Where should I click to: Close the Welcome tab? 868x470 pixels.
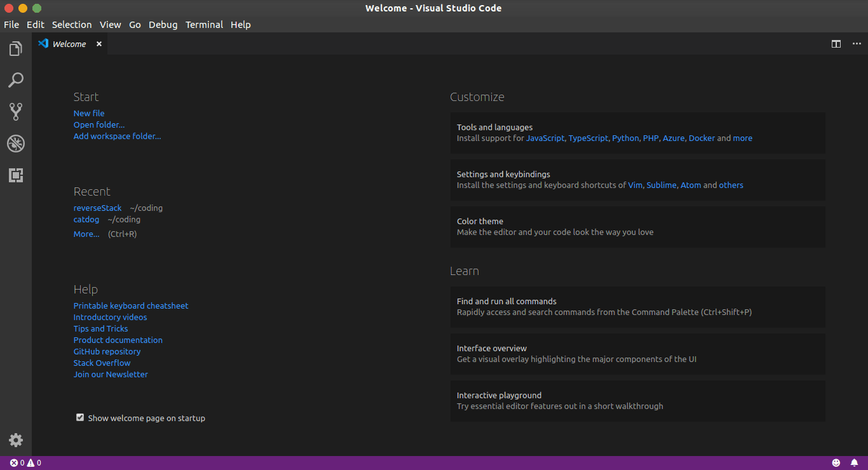tap(99, 44)
